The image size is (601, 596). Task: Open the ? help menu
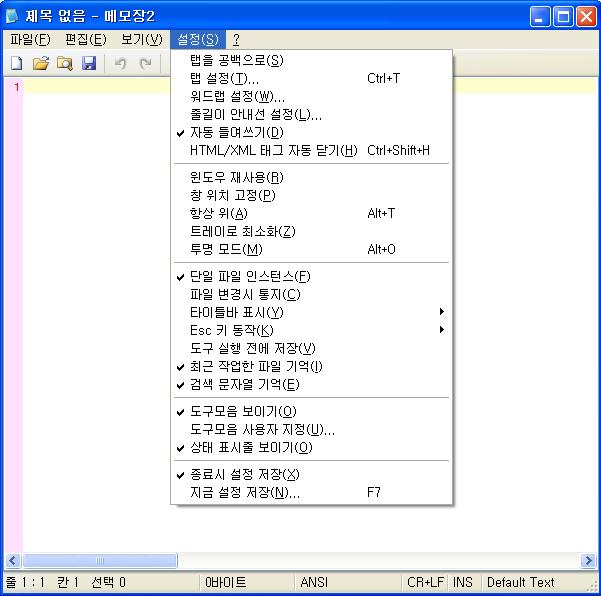[236, 39]
